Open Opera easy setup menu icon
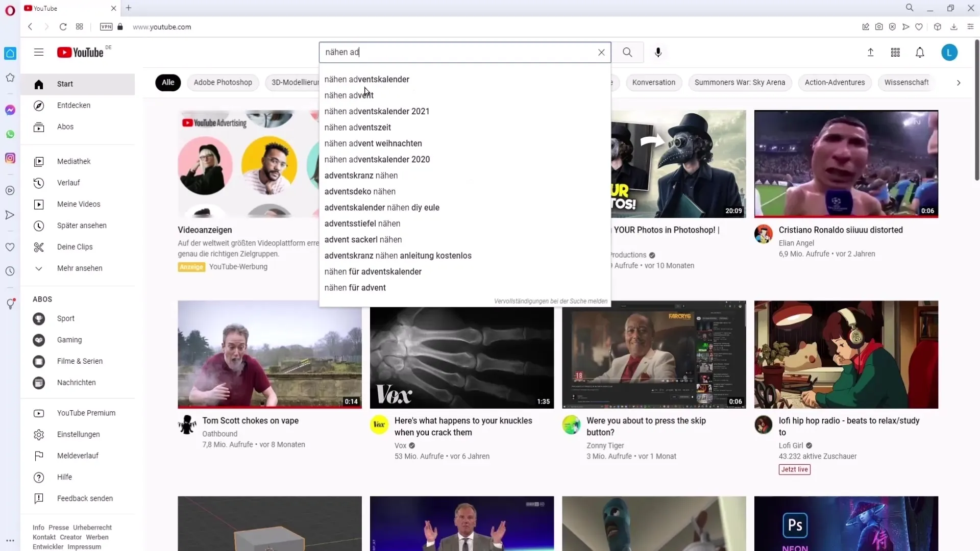 pyautogui.click(x=970, y=27)
